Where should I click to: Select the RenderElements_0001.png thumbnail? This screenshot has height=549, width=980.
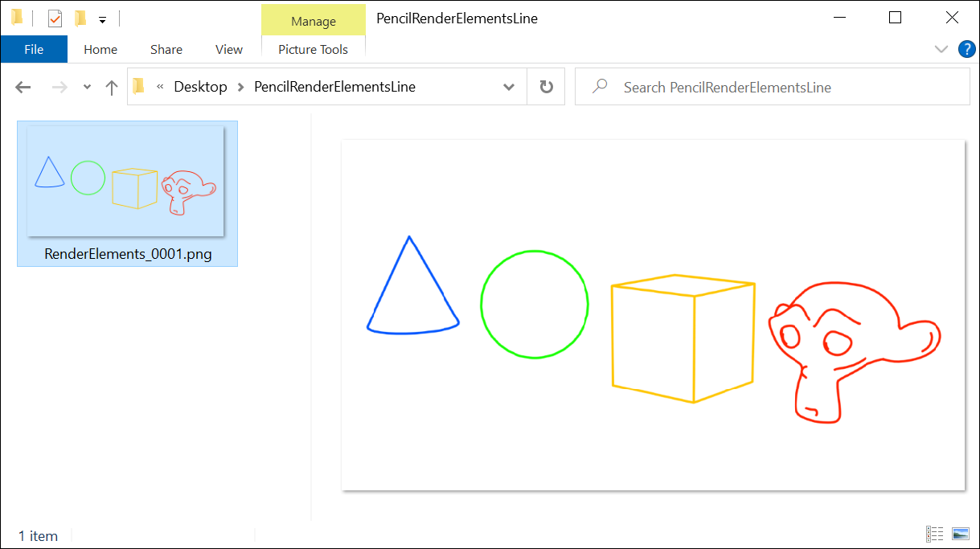[x=126, y=180]
